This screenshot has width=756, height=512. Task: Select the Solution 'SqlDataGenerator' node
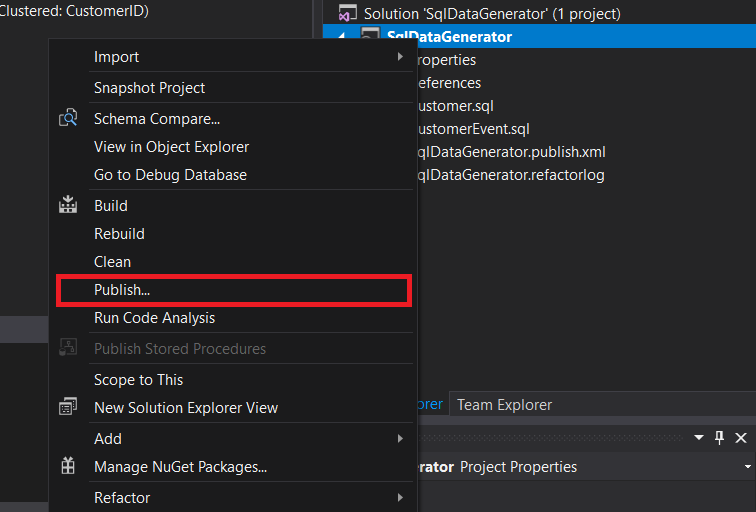click(492, 13)
